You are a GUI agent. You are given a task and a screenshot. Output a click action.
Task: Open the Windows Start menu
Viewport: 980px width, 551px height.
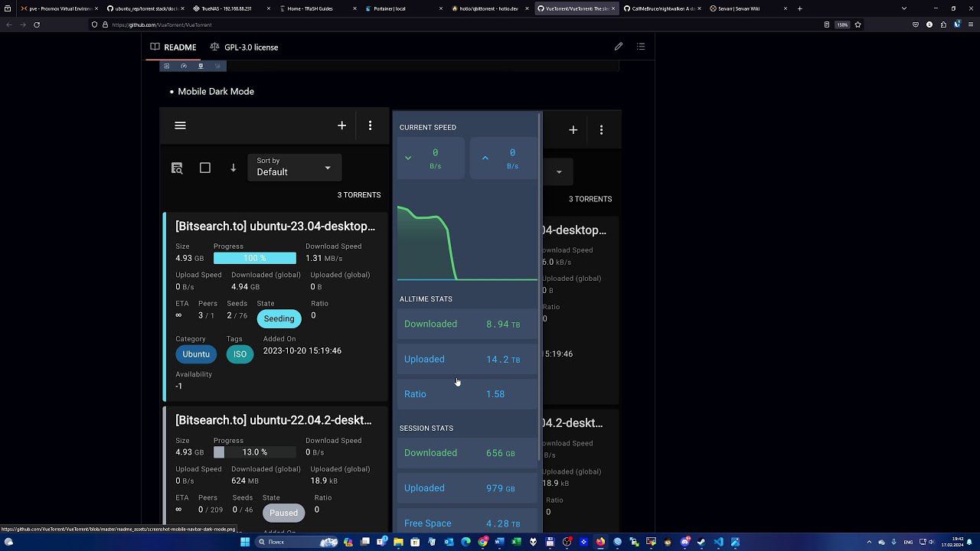coord(244,542)
